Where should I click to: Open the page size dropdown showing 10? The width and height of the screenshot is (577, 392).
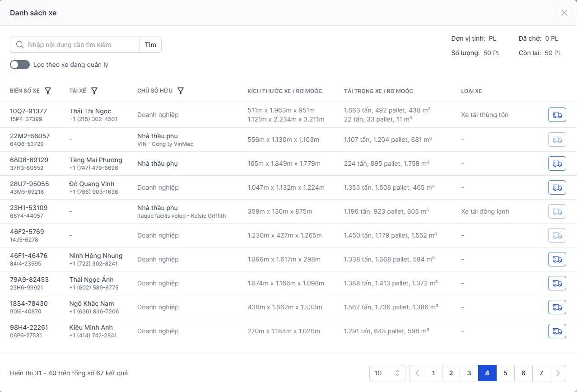pos(387,373)
